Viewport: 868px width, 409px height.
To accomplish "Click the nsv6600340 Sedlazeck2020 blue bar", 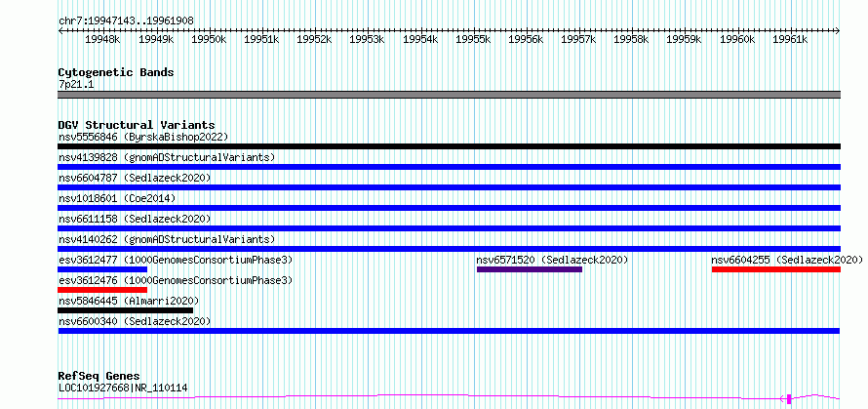I will click(449, 331).
